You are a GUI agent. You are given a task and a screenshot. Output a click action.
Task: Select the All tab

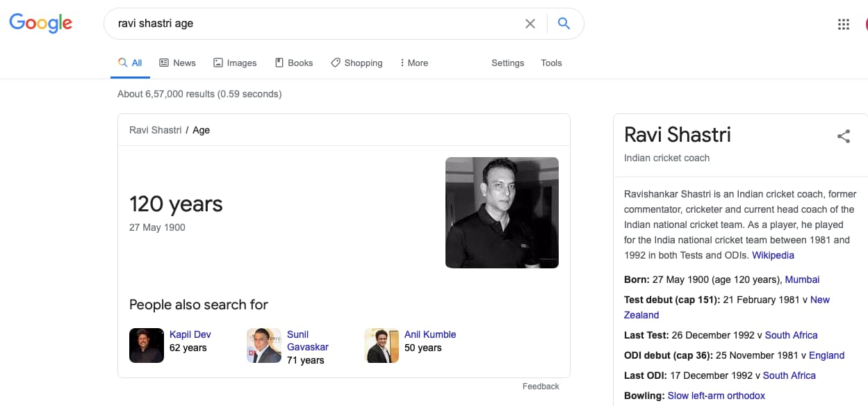tap(130, 63)
